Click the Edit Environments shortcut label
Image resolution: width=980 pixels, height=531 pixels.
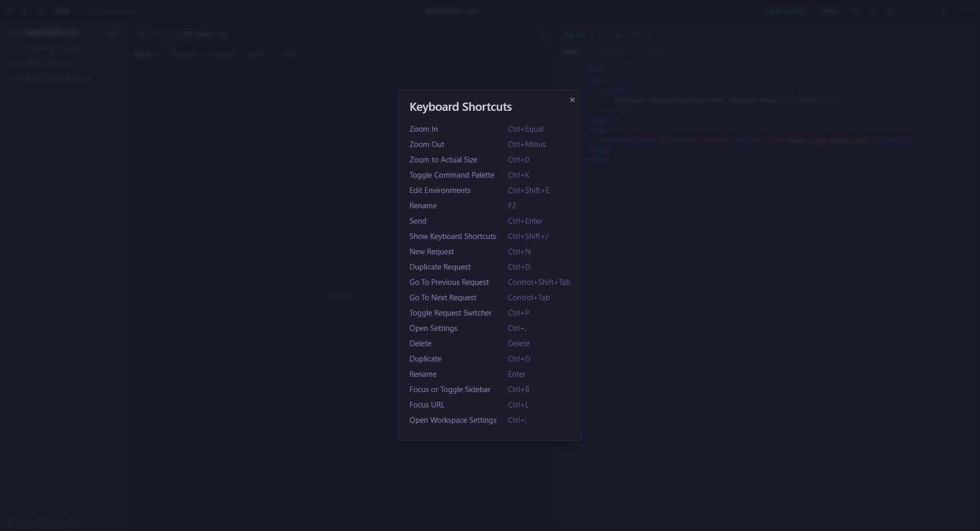[439, 190]
